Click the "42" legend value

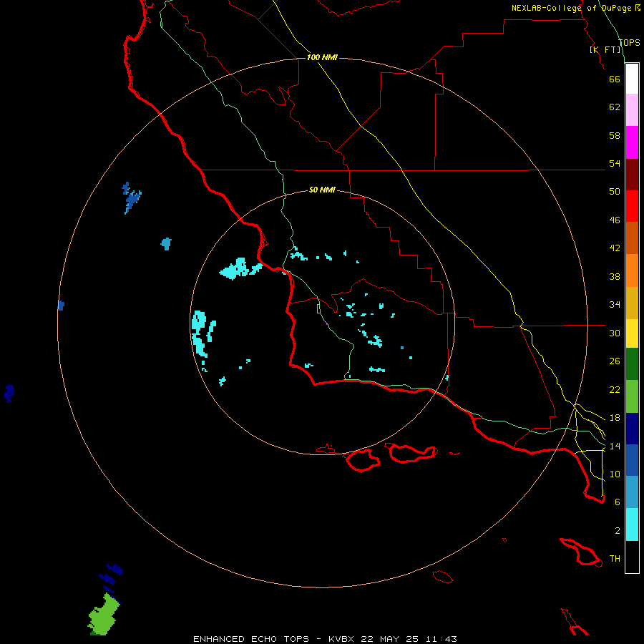tap(615, 248)
